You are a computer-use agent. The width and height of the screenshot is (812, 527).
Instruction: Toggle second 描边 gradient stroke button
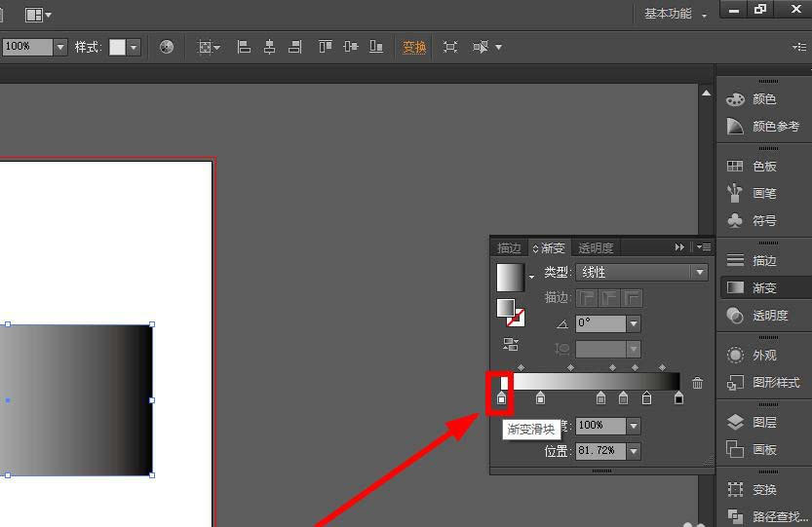tap(609, 298)
